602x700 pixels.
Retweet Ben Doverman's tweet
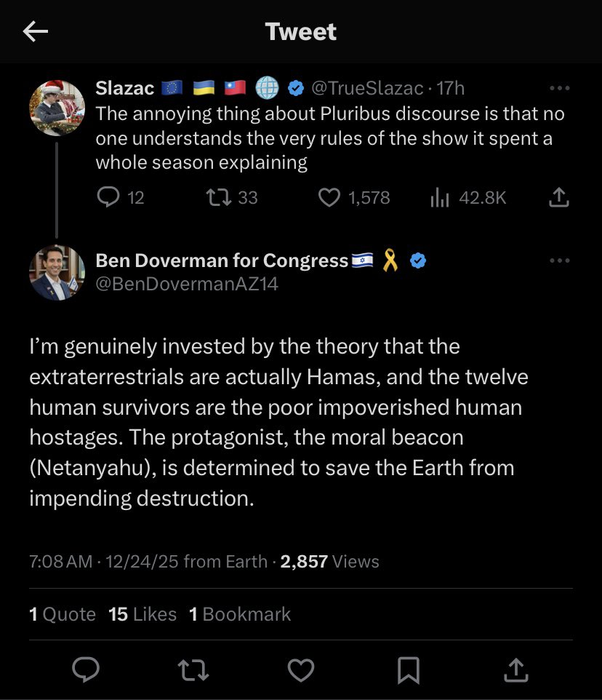pyautogui.click(x=193, y=670)
